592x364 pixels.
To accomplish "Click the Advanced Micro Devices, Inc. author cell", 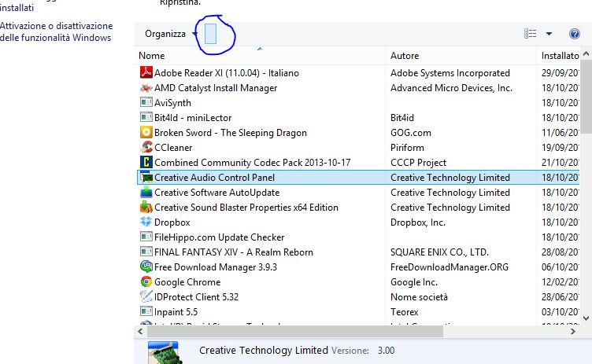I will click(451, 88).
